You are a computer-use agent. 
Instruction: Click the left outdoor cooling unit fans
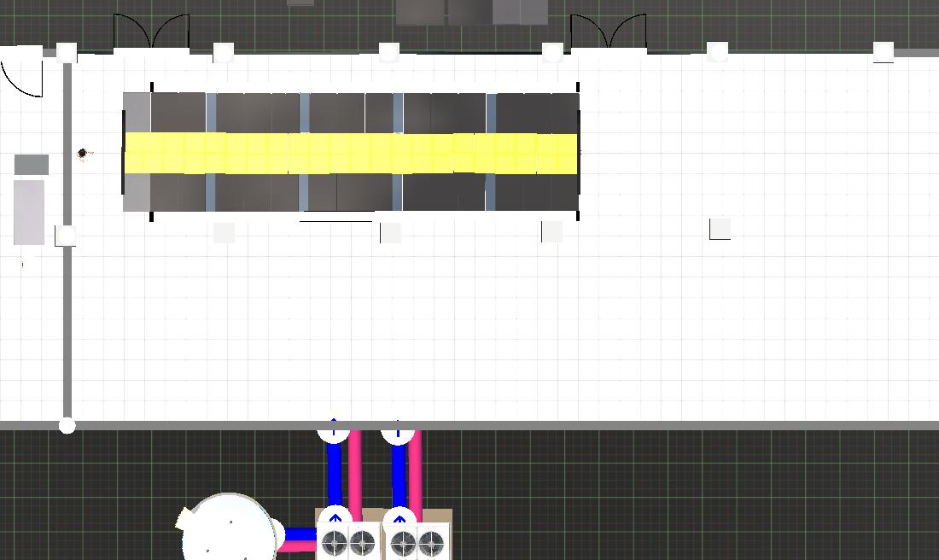(347, 542)
